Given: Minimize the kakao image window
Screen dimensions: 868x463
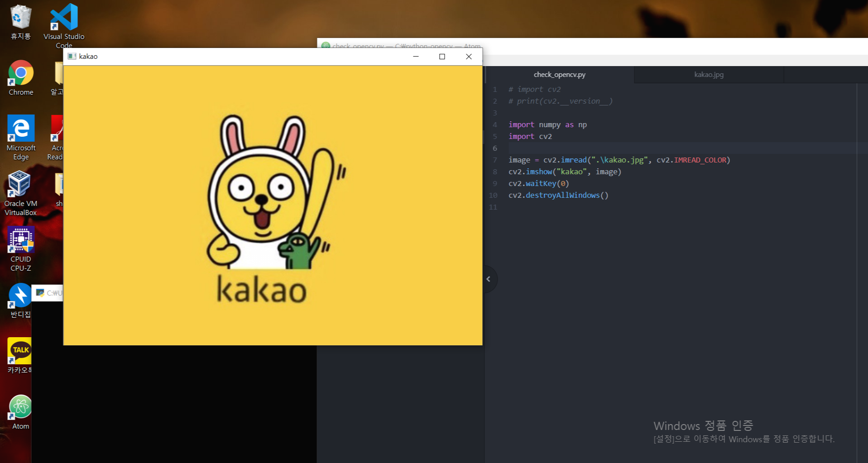Looking at the screenshot, I should point(416,56).
